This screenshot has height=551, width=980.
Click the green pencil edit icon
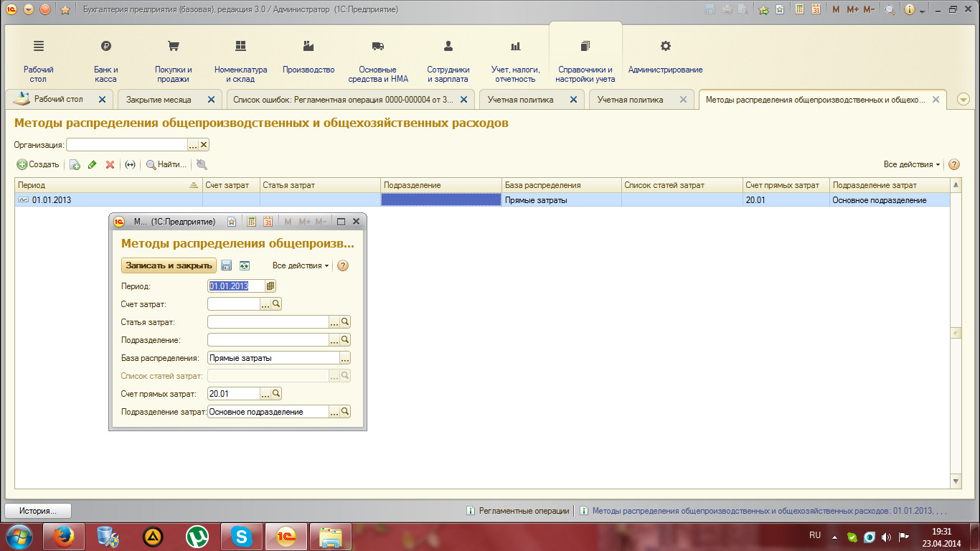coord(92,164)
